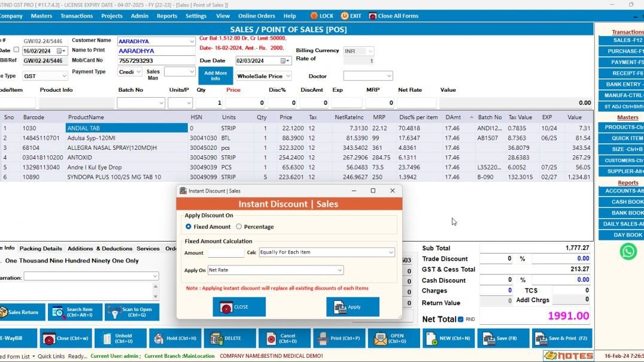Select the Percentage radio button
The width and height of the screenshot is (644, 362).
pos(239,227)
